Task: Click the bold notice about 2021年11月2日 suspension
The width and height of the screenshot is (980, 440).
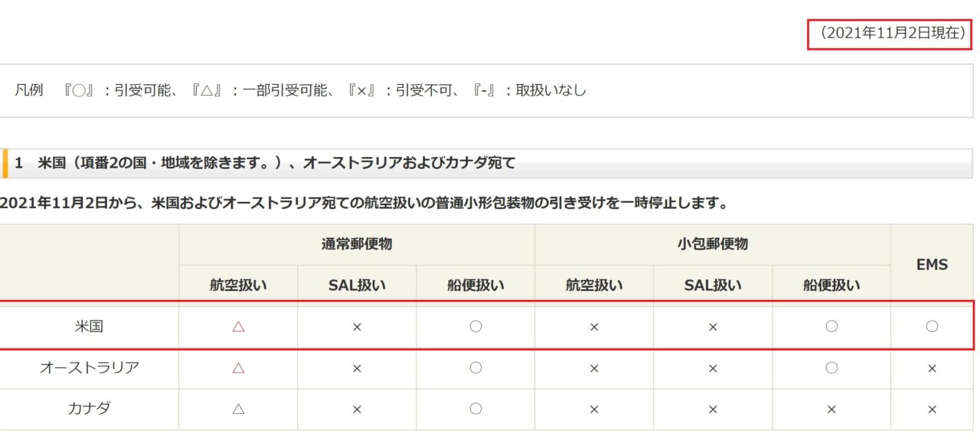Action: 363,204
